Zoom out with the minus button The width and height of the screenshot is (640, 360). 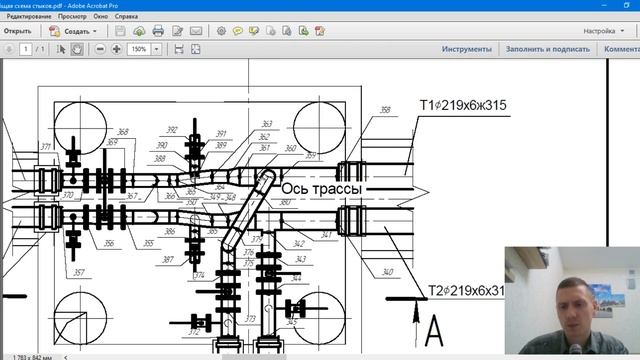pyautogui.click(x=100, y=49)
